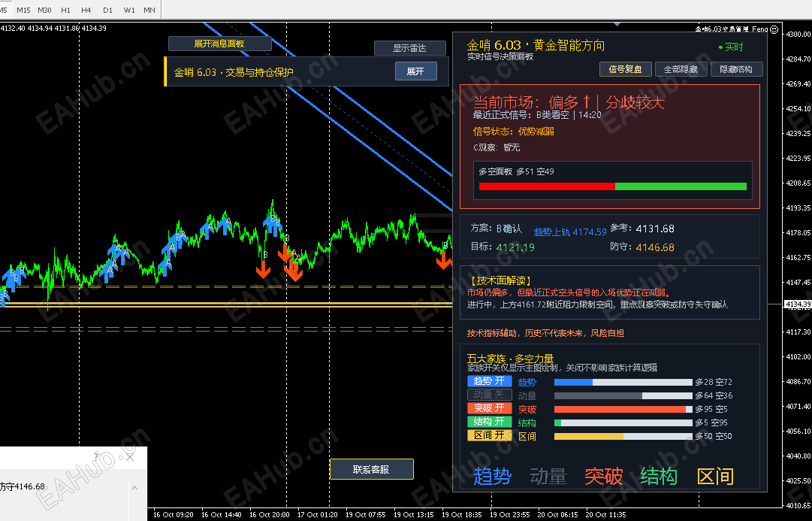Click the 多28 空72 trend reading
Viewport: 812px width, 521px height.
[x=714, y=382]
